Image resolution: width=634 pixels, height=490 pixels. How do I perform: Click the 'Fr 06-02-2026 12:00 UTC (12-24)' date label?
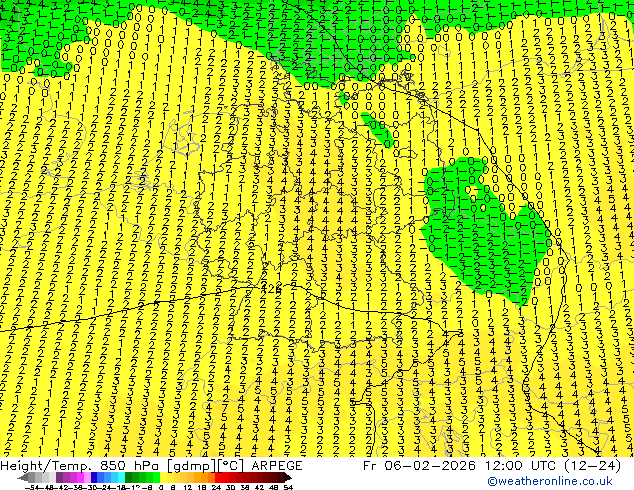(x=492, y=466)
